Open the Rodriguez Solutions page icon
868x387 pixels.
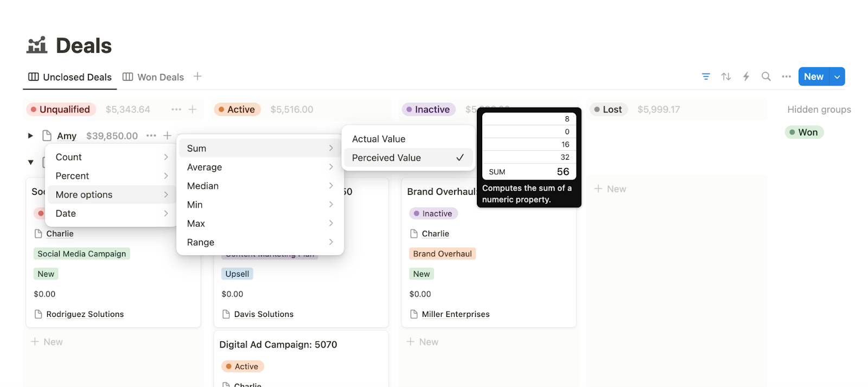coord(39,314)
